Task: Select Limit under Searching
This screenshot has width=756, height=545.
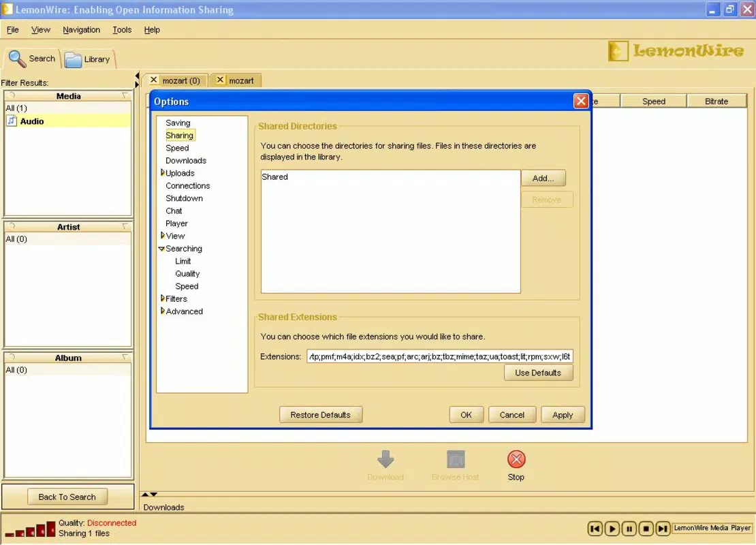Action: pos(183,261)
